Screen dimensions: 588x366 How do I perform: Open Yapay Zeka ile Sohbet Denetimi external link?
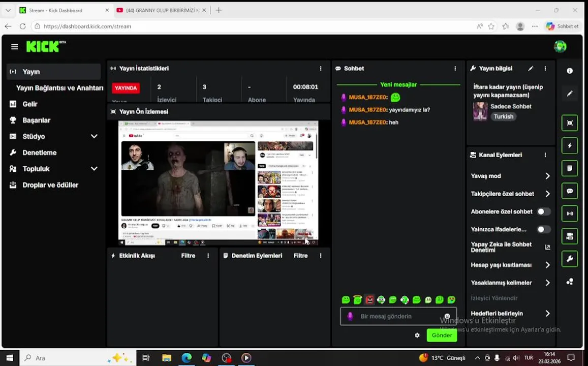[x=547, y=247]
